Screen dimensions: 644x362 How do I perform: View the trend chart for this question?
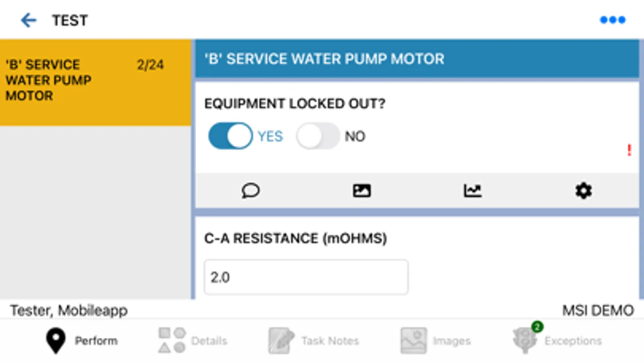pos(472,190)
